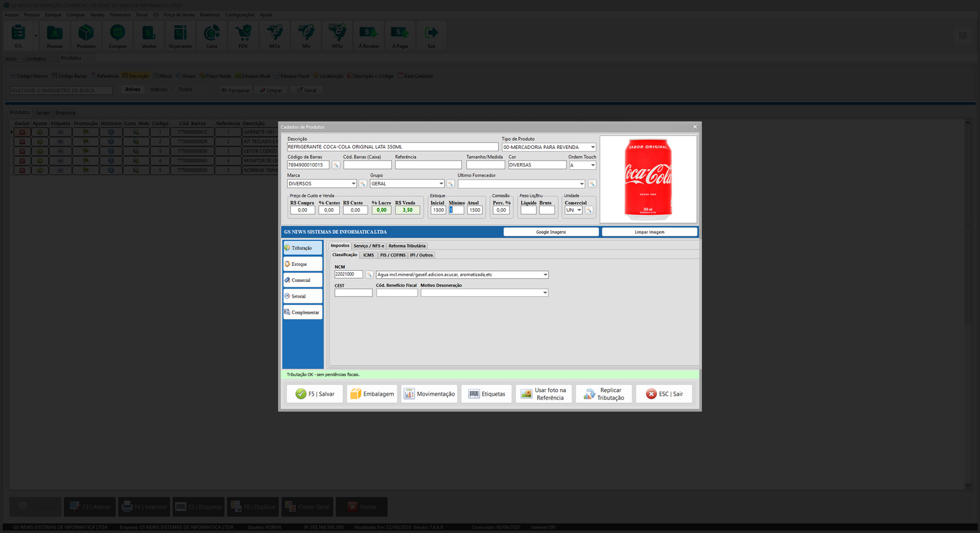Open the Unidade Comercial UN dropdown
980x533 pixels.
tap(579, 210)
